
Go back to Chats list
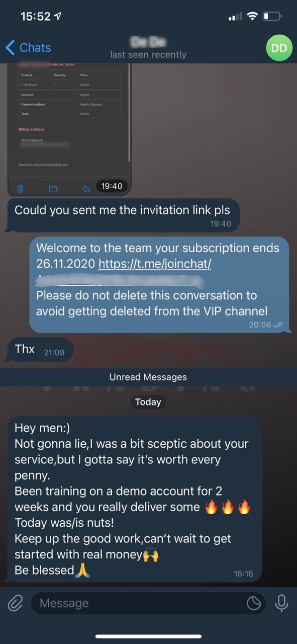(x=28, y=48)
